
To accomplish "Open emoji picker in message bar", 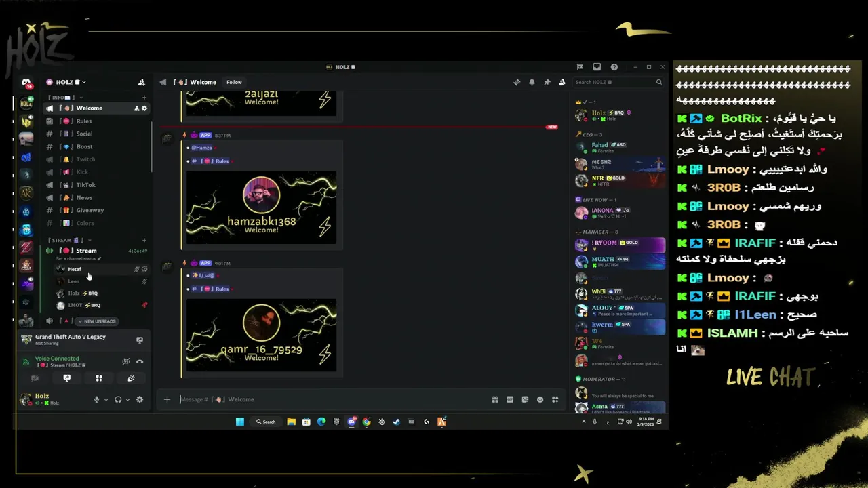I will [540, 399].
